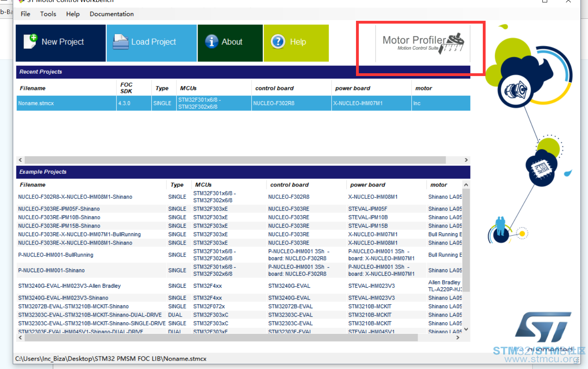Viewport: 588px width, 369px height.
Task: Click the New Project button label
Action: tap(63, 42)
